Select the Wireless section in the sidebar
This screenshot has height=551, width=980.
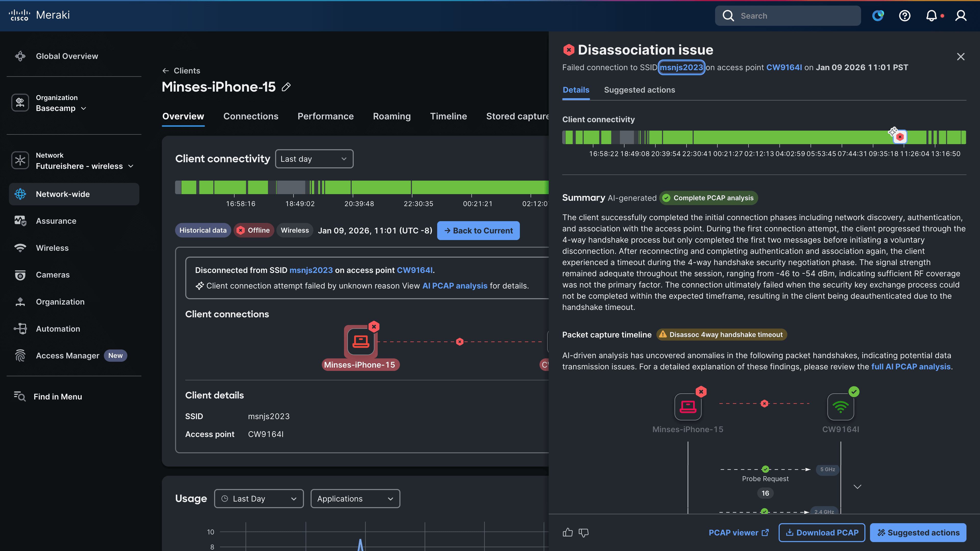[x=52, y=248]
